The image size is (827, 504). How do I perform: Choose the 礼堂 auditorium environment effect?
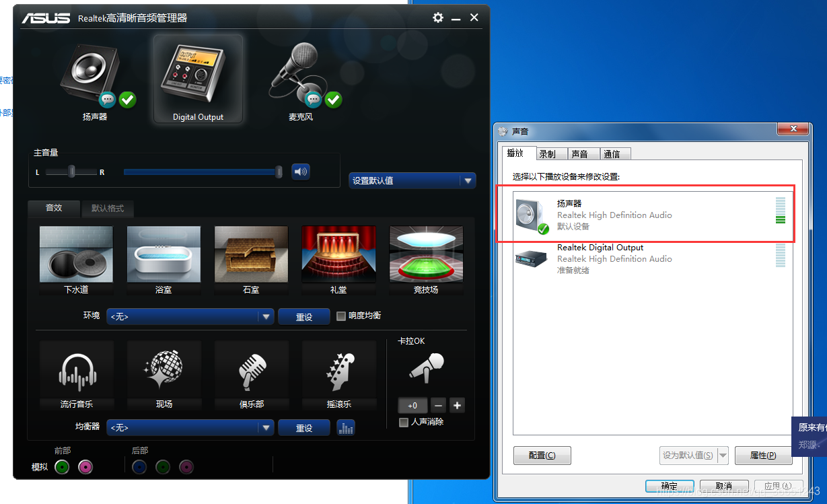pyautogui.click(x=338, y=255)
